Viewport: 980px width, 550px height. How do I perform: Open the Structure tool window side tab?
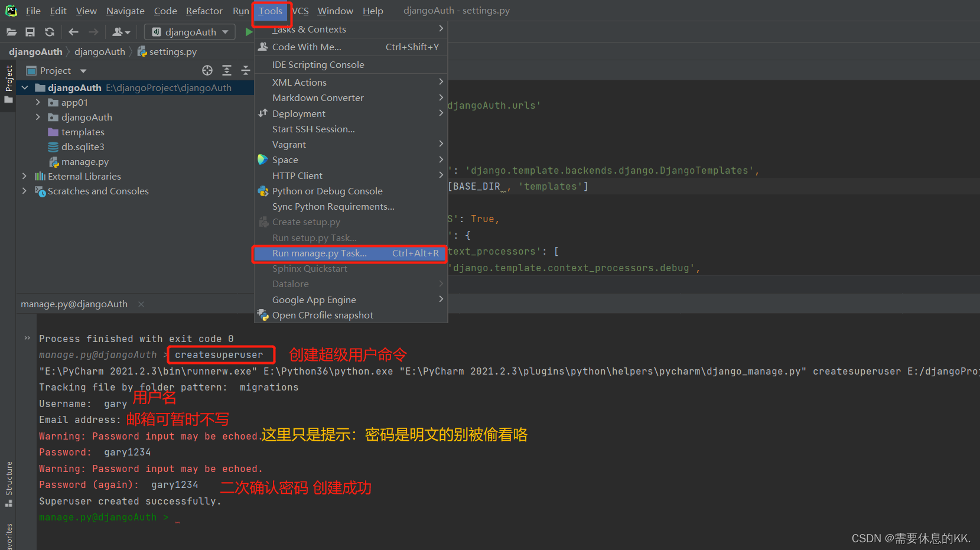[8, 483]
